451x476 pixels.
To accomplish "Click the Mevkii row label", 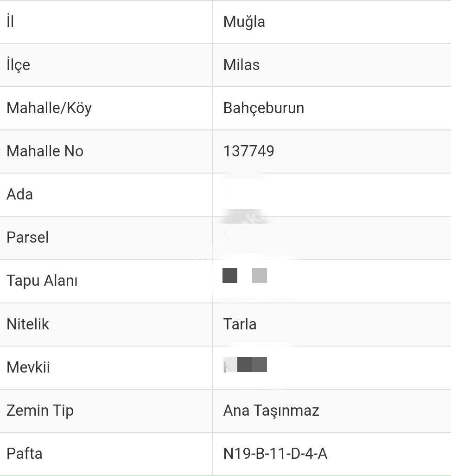I will point(28,367).
